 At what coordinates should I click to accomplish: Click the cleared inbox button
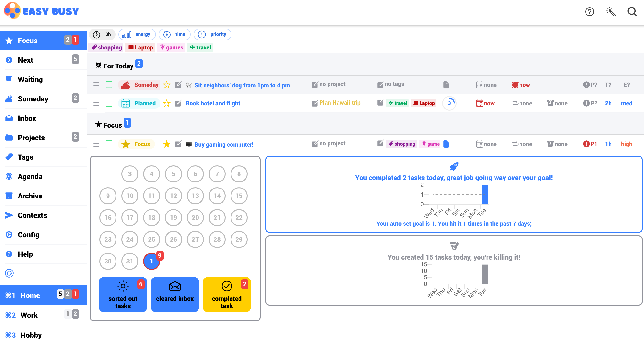(x=174, y=295)
